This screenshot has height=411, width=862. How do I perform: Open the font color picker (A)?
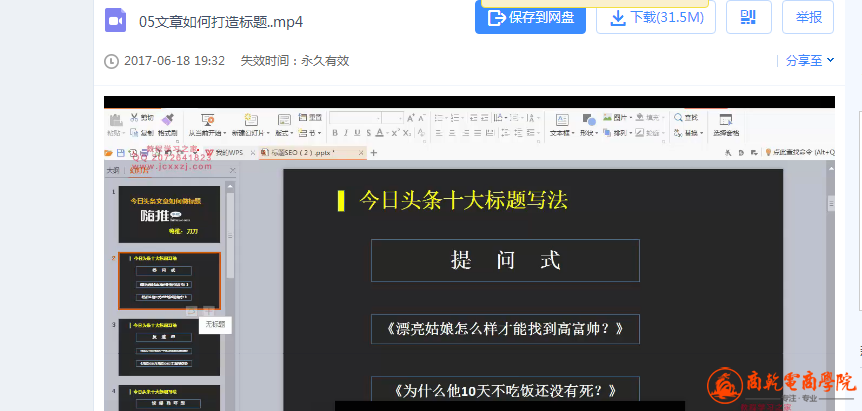point(379,133)
